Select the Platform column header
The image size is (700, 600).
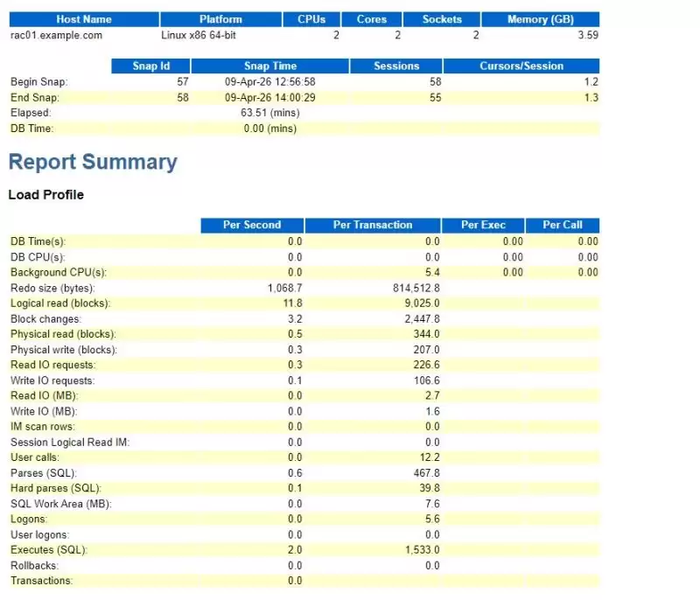point(221,19)
